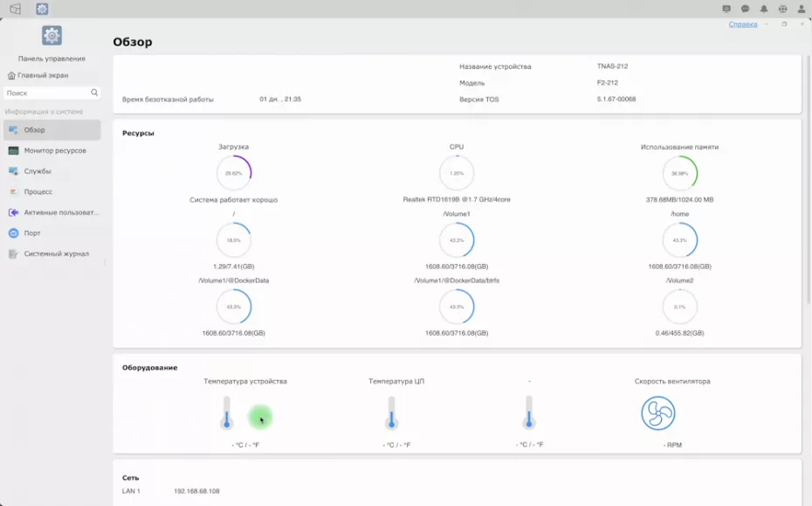Open the user account icon

coord(802,9)
